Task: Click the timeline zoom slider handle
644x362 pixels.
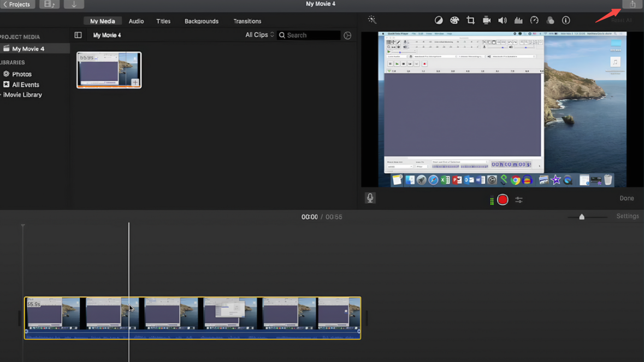Action: pyautogui.click(x=582, y=217)
